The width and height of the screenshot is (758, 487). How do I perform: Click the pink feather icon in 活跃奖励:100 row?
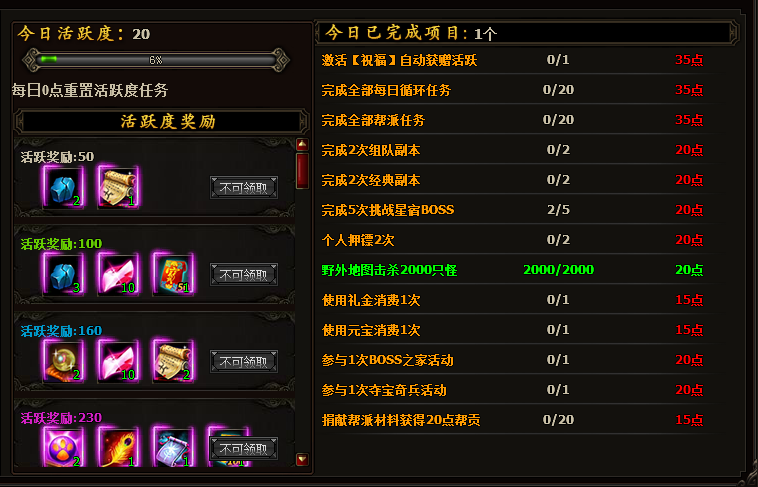[x=118, y=274]
